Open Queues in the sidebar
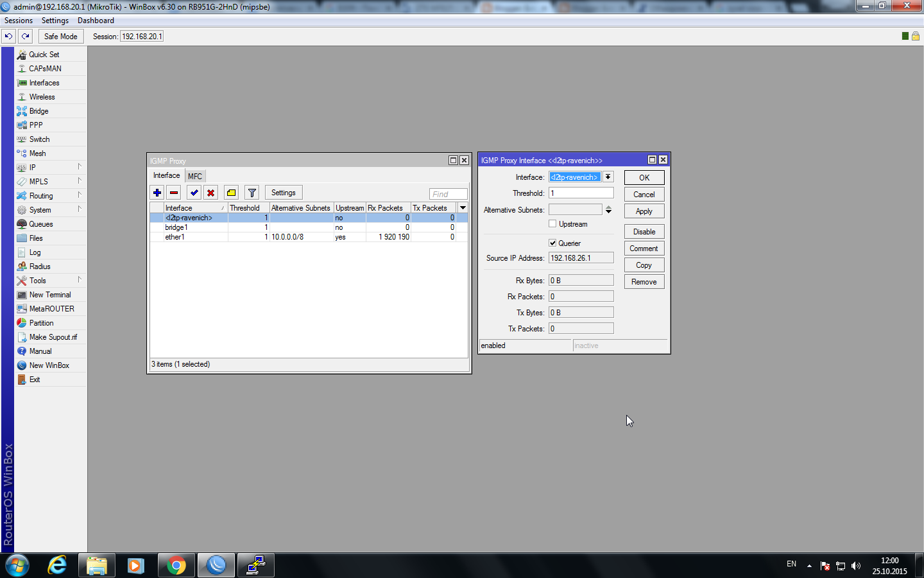 click(x=51, y=224)
